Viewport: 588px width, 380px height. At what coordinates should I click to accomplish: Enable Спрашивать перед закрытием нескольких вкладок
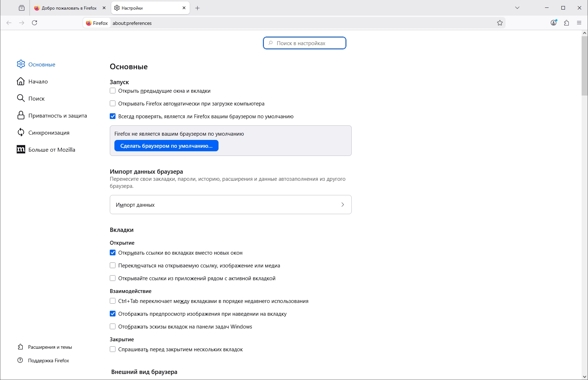tap(113, 349)
